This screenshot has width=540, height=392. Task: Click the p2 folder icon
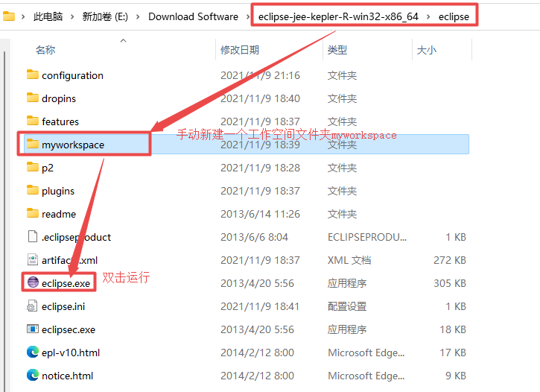point(32,167)
